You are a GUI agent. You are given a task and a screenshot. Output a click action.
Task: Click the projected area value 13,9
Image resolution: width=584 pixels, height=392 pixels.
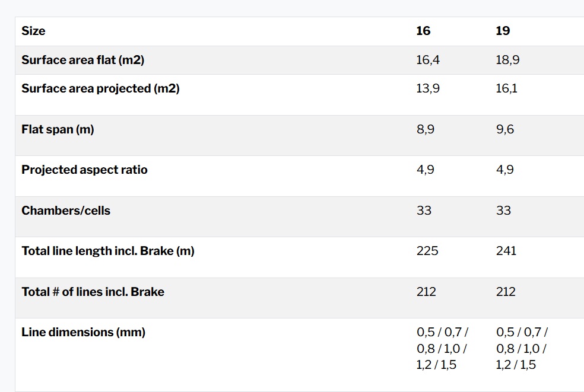pyautogui.click(x=428, y=88)
